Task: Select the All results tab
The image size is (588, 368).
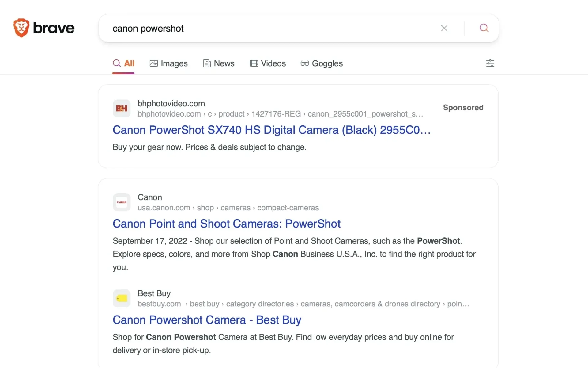Action: [x=123, y=63]
